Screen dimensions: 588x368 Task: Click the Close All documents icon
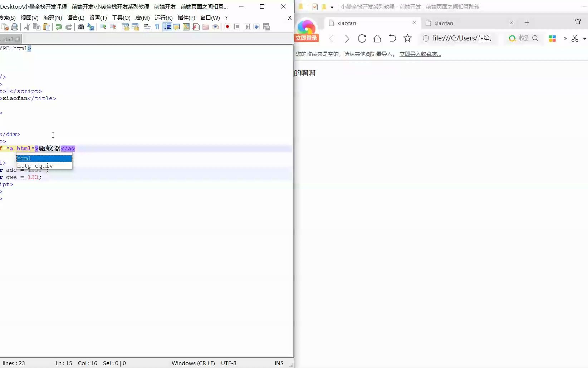(x=5, y=27)
